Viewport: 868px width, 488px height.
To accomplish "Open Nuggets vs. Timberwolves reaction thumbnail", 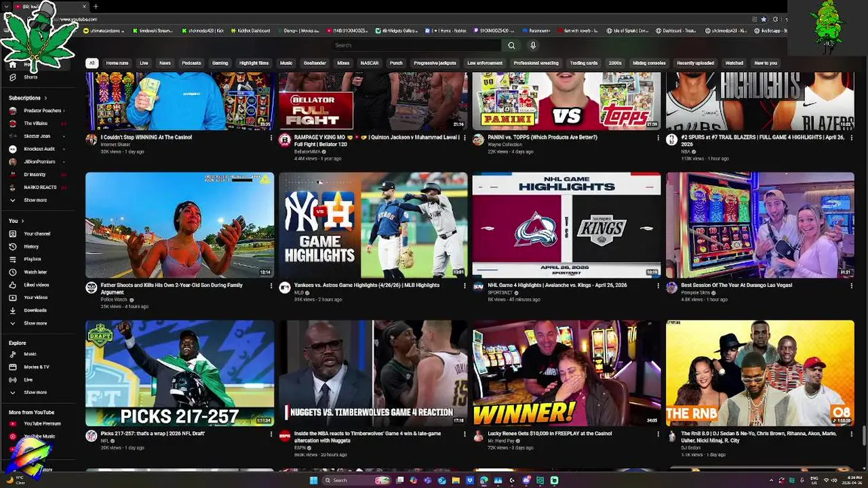I will tap(373, 373).
